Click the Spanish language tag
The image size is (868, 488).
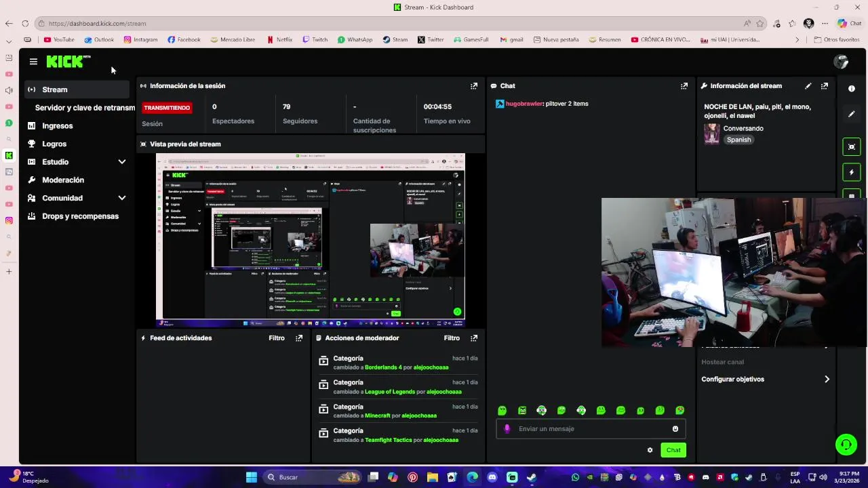click(738, 140)
